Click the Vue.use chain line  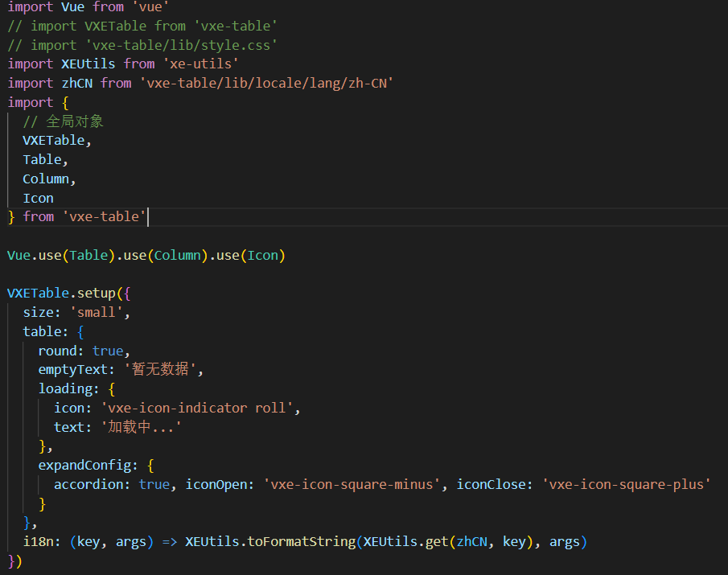[x=145, y=255]
